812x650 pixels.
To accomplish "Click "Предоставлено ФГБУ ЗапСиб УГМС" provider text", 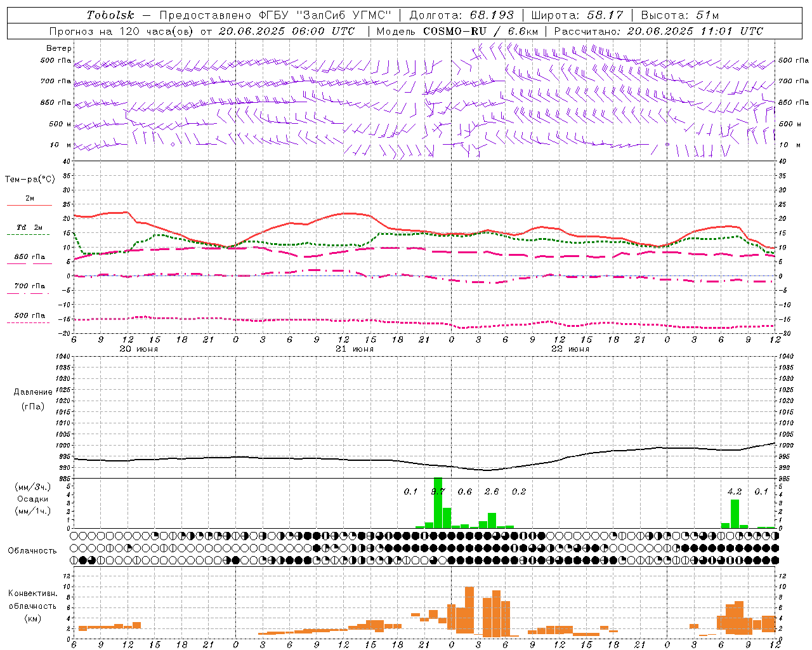I will [x=275, y=15].
